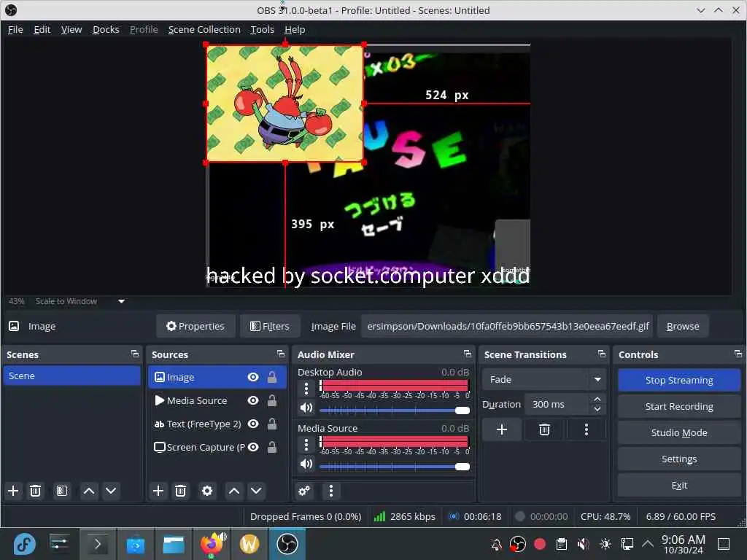747x560 pixels.
Task: Move source down in Sources dock
Action: coord(256,491)
